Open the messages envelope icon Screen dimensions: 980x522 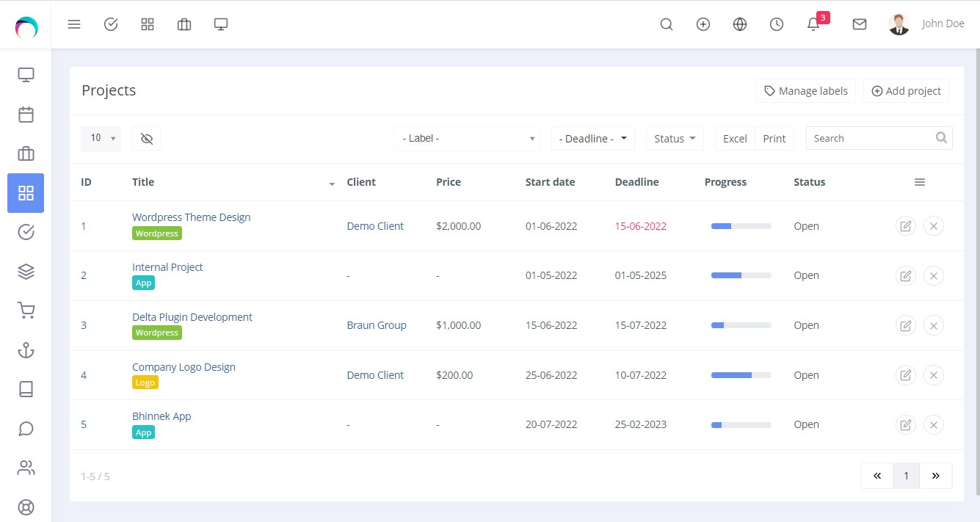860,24
